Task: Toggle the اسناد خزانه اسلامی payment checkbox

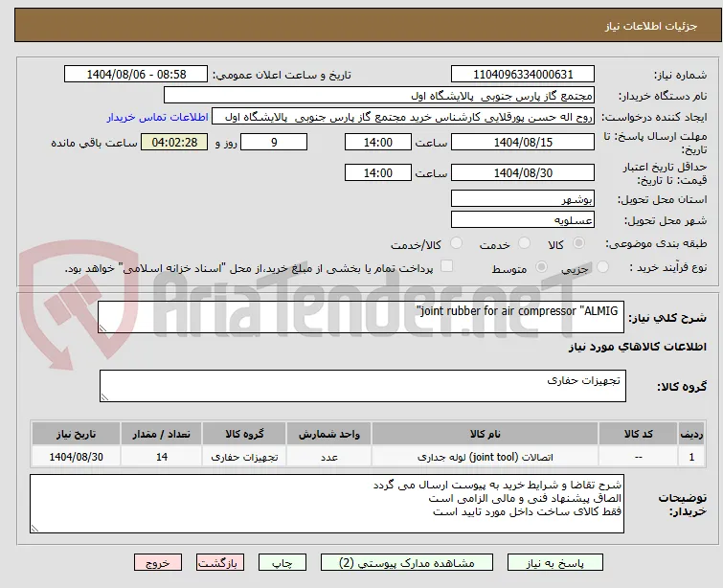Action: click(x=446, y=266)
